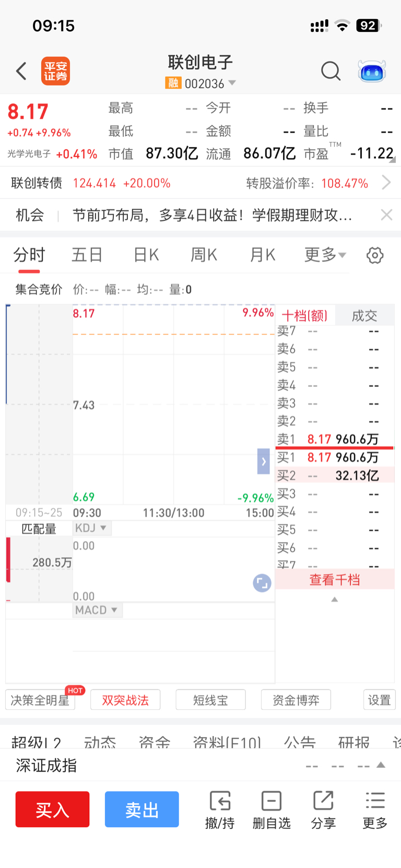Screen dimensions: 401x868
Task: Open the 资金博弈 button
Action: tap(296, 700)
